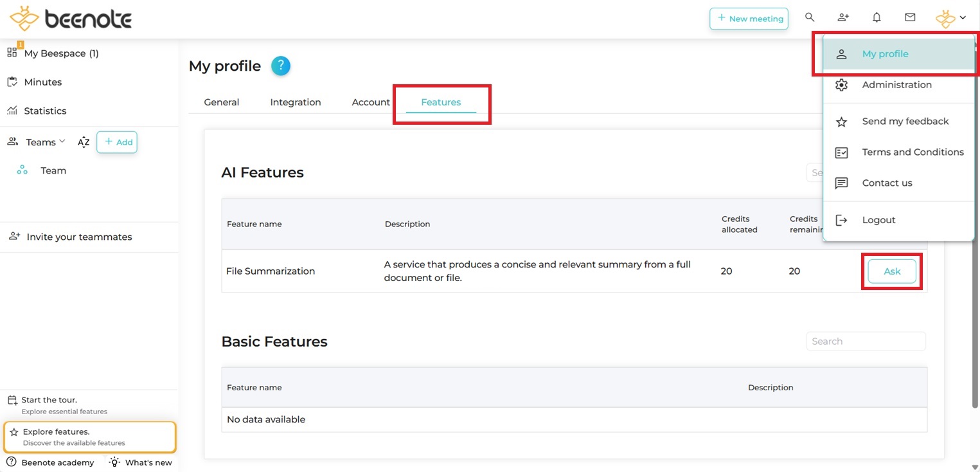
Task: Click the add person icon in header
Action: coord(843,17)
